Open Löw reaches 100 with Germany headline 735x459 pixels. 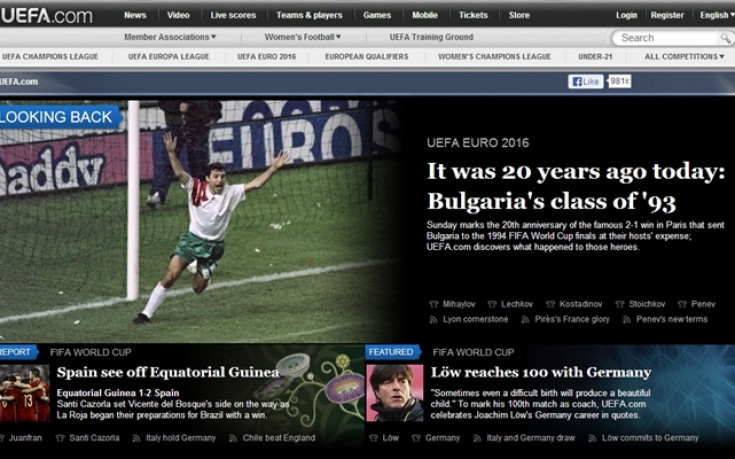point(541,372)
